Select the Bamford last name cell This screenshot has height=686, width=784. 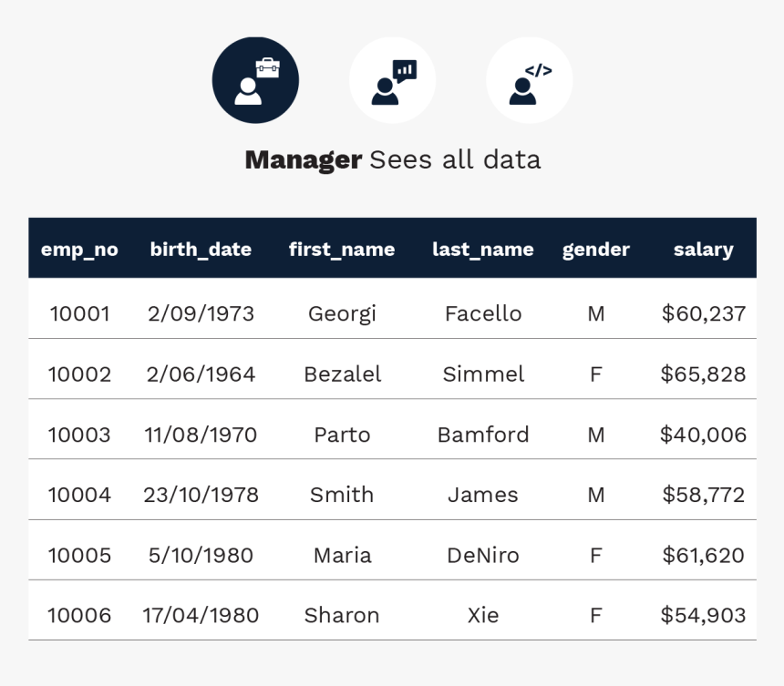coord(483,435)
